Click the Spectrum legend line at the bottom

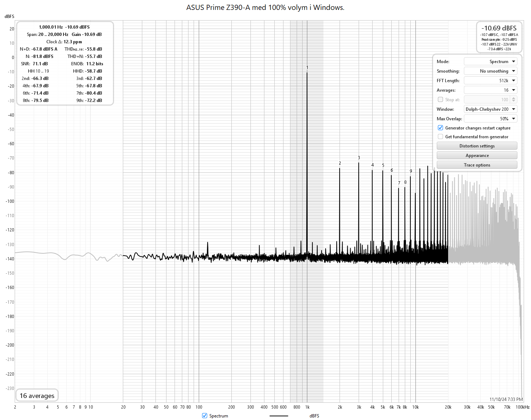pos(279,416)
